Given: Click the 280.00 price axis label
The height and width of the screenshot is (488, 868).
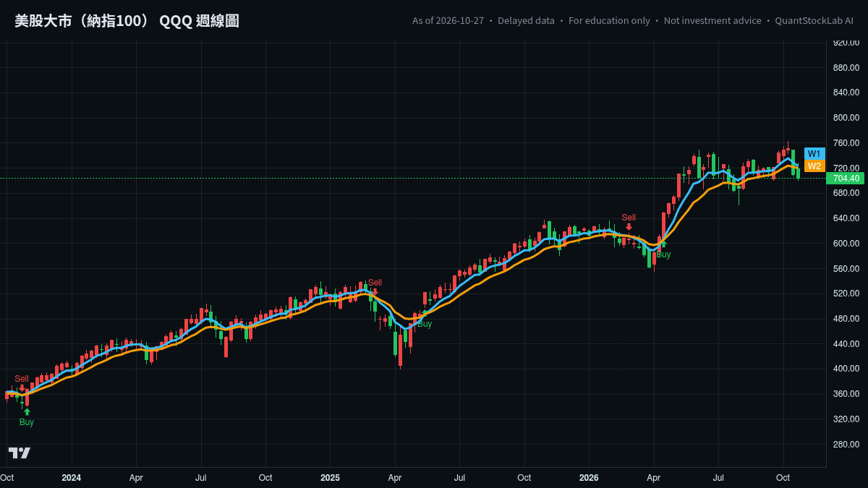Looking at the screenshot, I should pos(846,444).
